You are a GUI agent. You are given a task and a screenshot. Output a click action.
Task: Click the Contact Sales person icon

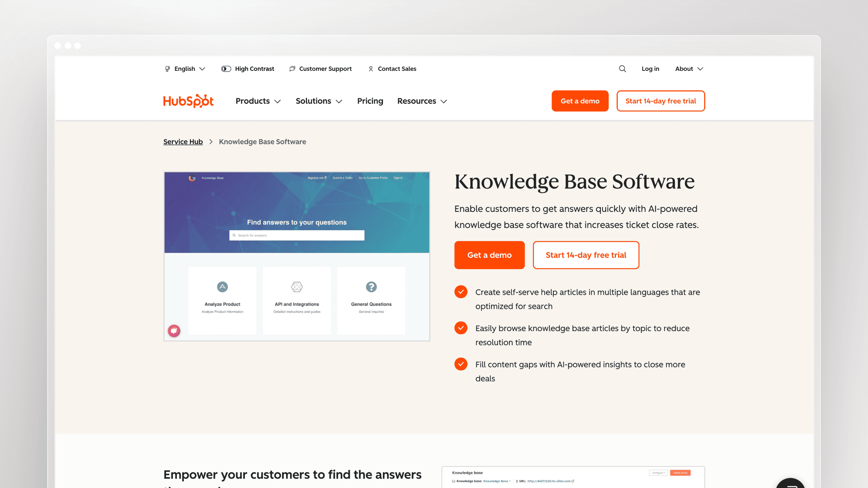[371, 69]
